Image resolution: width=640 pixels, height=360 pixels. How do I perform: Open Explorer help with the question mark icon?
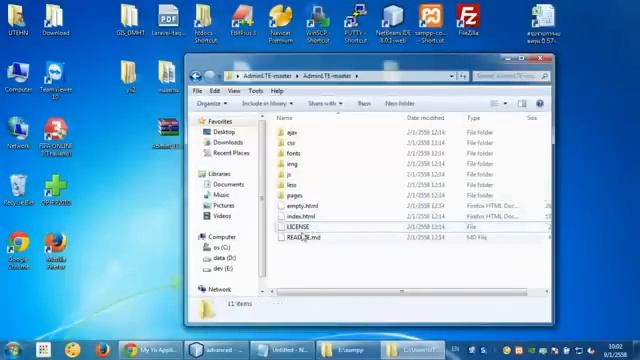pyautogui.click(x=540, y=104)
